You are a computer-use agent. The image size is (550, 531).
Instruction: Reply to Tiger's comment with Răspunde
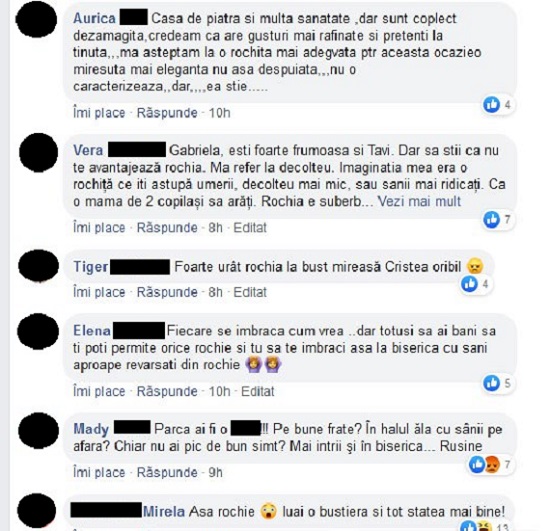167,292
